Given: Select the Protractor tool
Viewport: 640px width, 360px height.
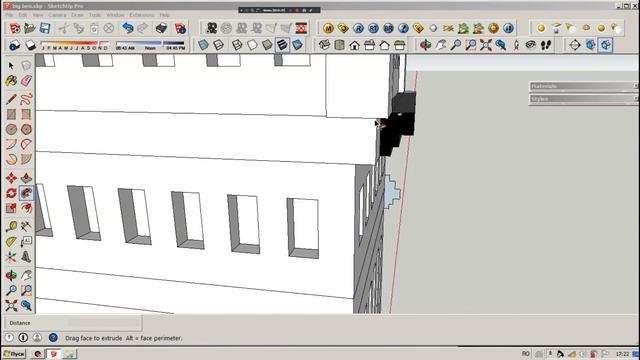Looking at the screenshot, I should click(x=11, y=241).
